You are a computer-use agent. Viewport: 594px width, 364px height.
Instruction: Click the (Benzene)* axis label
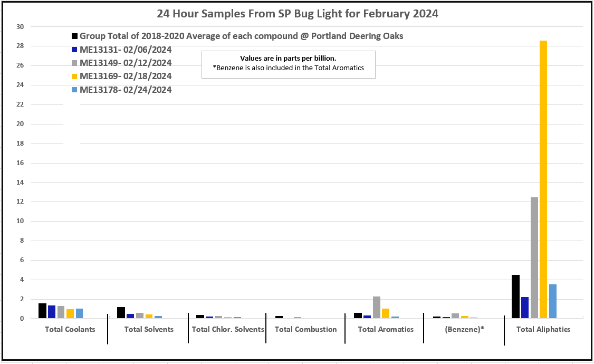464,329
